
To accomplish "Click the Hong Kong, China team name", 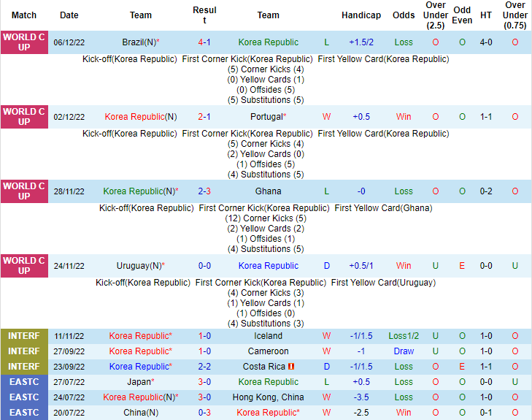I will (268, 397).
